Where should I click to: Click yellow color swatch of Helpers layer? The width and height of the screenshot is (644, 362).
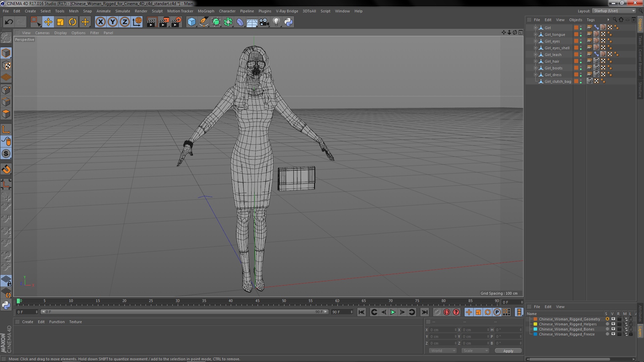[535, 324]
